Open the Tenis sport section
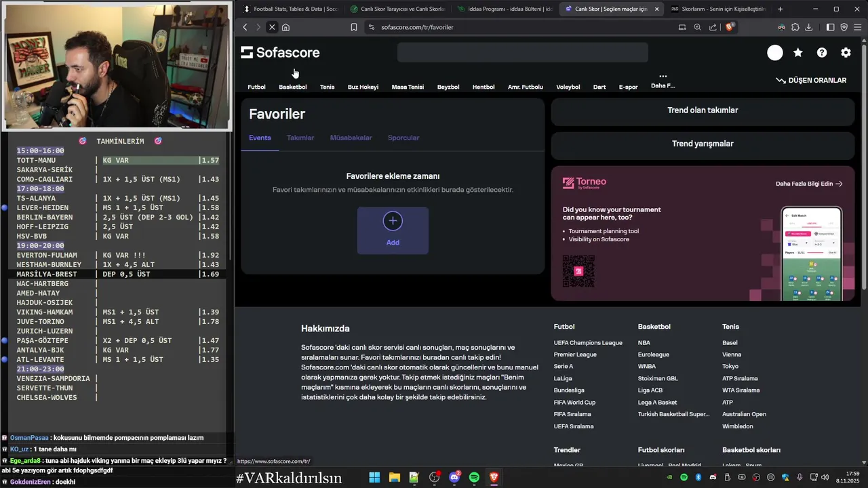Viewport: 868px width, 488px height. tap(327, 87)
